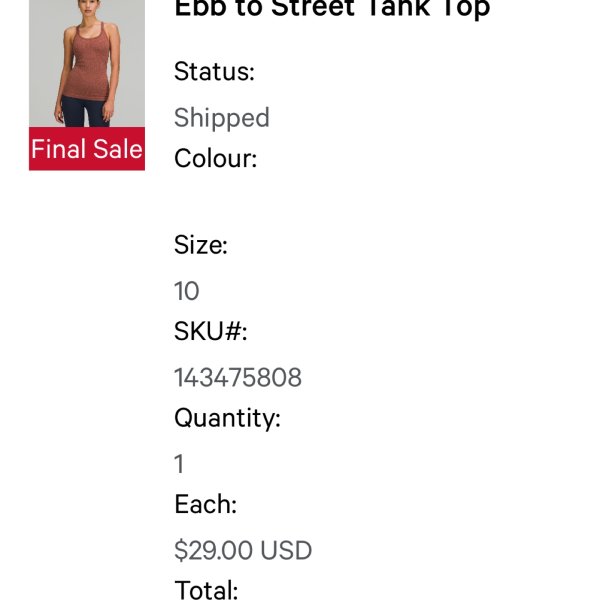Open the tank top product thumbnail

coord(87,63)
